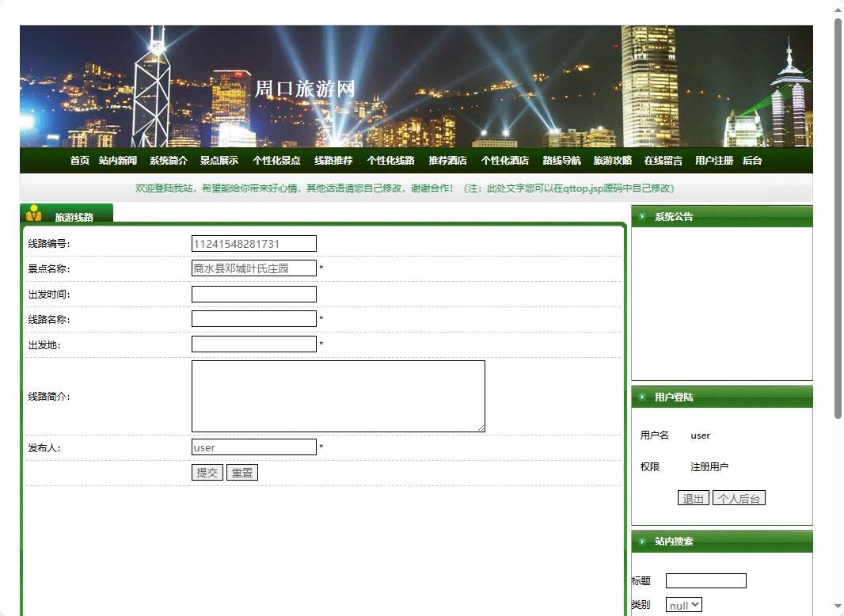Viewport: 844px width, 616px height.
Task: Click the 提交 submit button
Action: (x=207, y=472)
